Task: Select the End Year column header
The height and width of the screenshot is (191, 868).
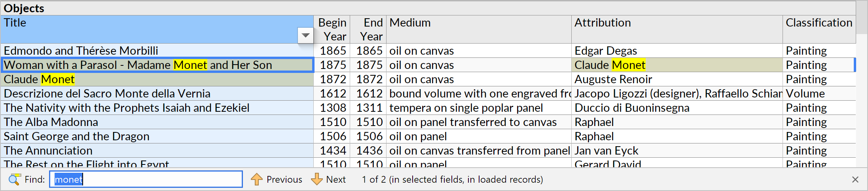Action: 368,29
